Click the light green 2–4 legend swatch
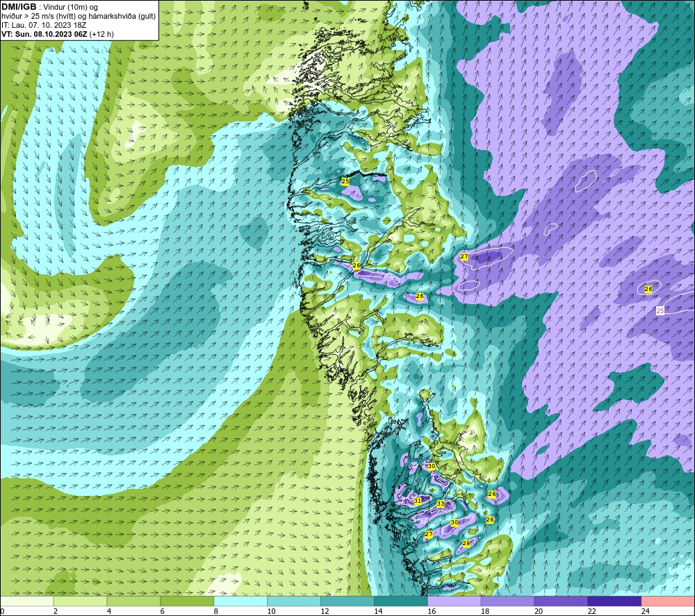 [80, 601]
